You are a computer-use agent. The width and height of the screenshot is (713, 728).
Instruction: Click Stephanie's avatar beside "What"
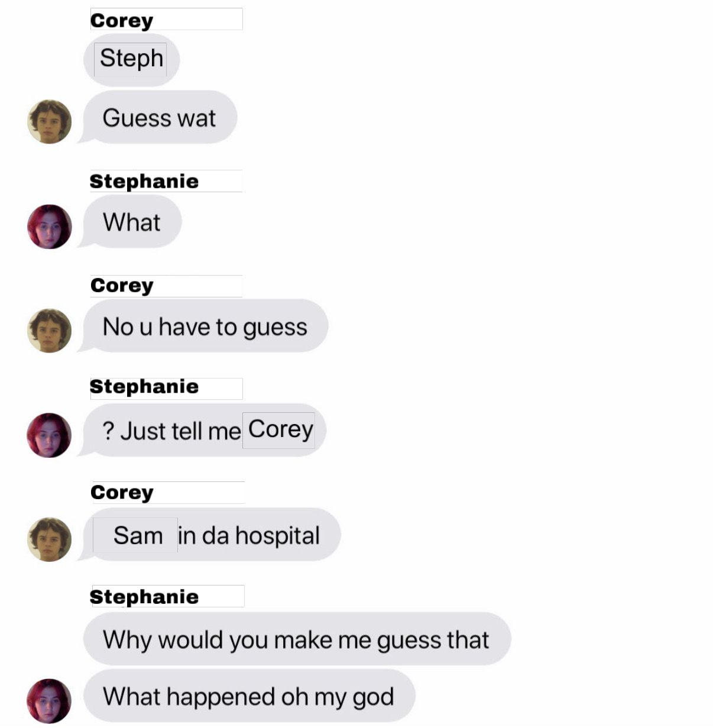[x=50, y=227]
